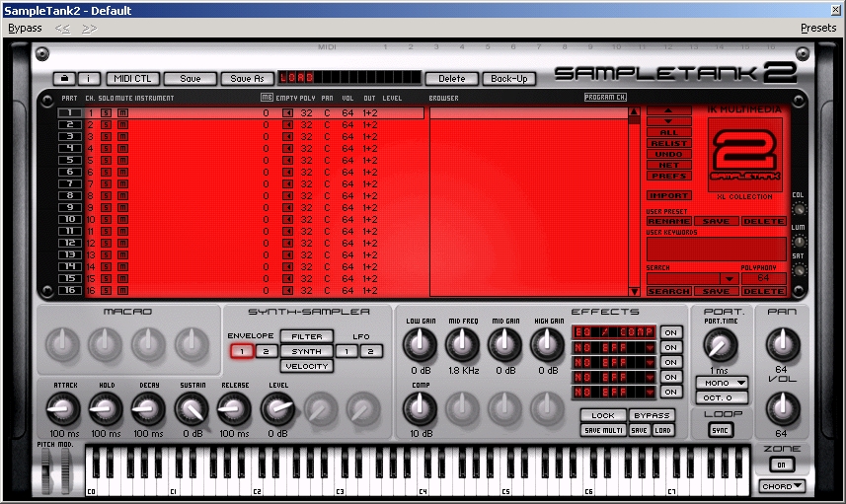Click the PROGRAM CH. indicator
The width and height of the screenshot is (846, 504).
pos(605,98)
